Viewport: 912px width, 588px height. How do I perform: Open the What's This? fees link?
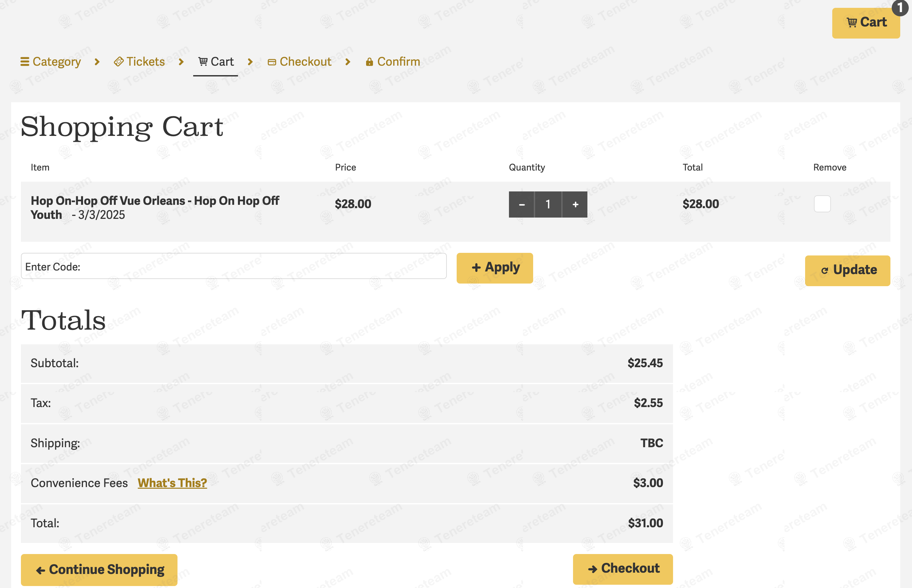(x=172, y=483)
